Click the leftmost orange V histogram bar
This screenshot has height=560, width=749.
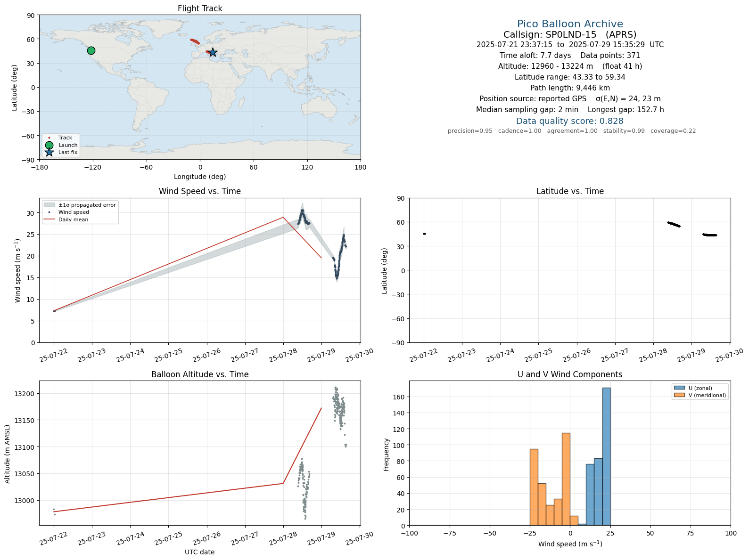coord(534,487)
